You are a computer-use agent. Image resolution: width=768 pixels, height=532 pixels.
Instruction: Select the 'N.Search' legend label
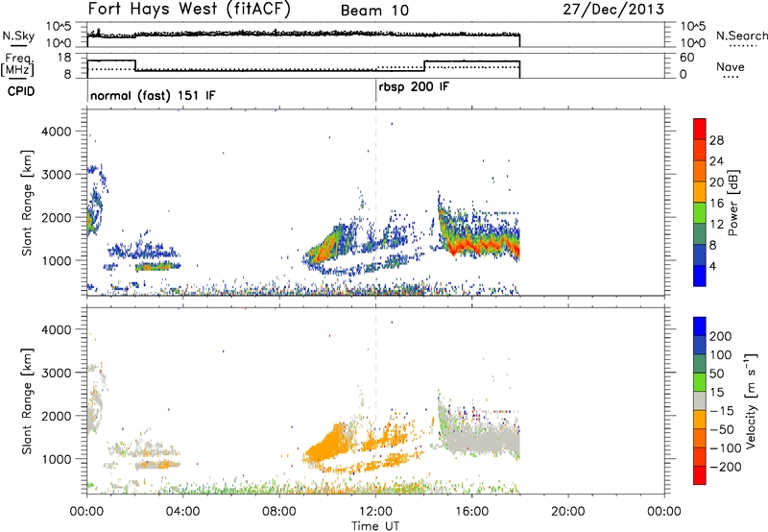click(742, 36)
